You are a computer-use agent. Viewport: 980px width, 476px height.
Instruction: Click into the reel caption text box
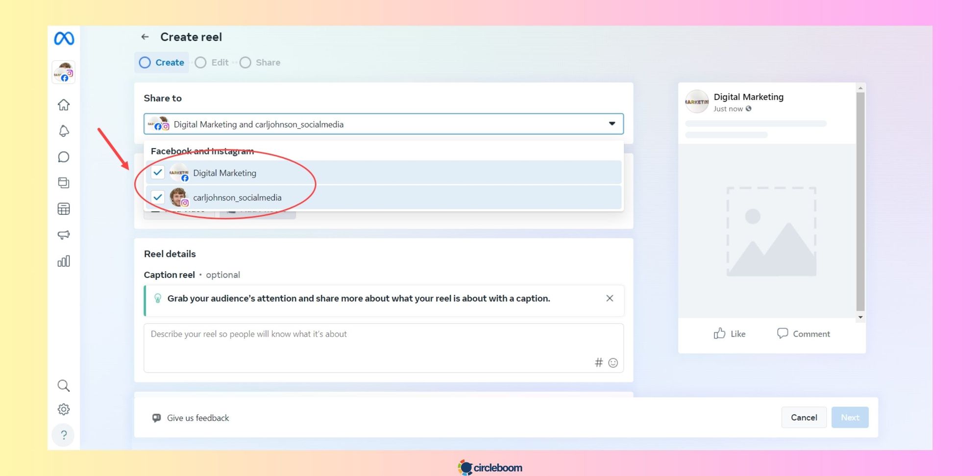(383, 348)
